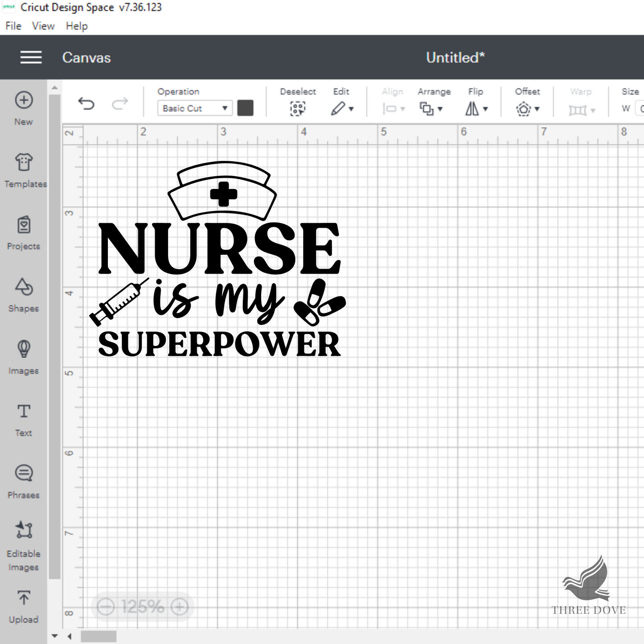Screen dimensions: 644x644
Task: Expand the Offset dropdown arrow
Action: click(x=537, y=109)
